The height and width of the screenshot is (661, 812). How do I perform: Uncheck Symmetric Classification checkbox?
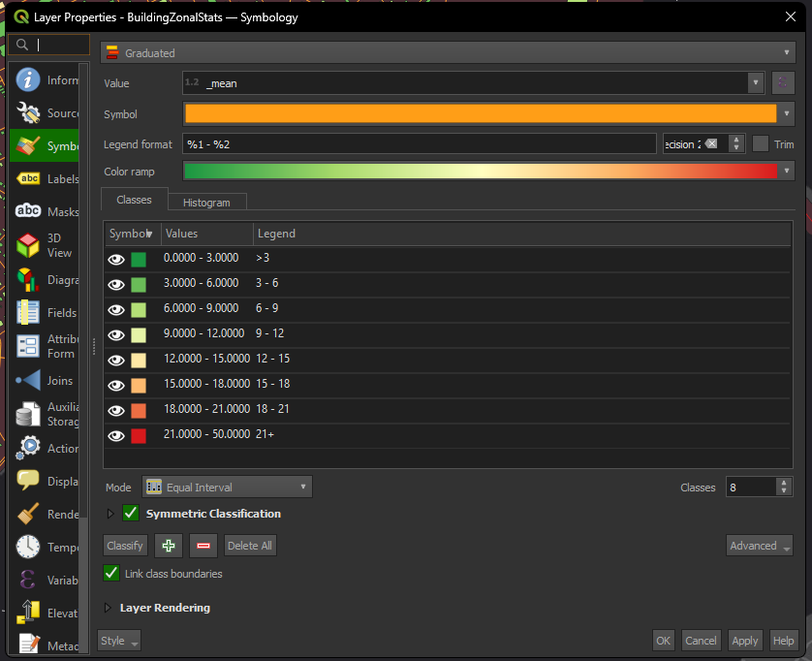coord(131,514)
